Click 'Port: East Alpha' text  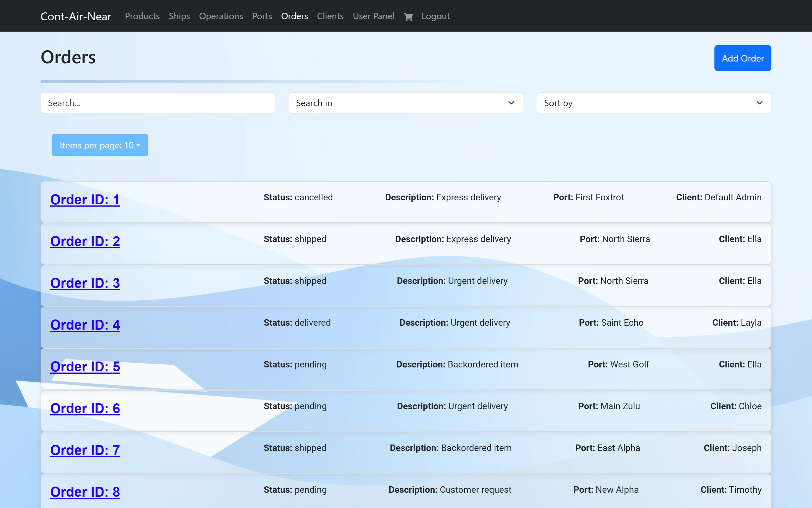[x=608, y=448]
